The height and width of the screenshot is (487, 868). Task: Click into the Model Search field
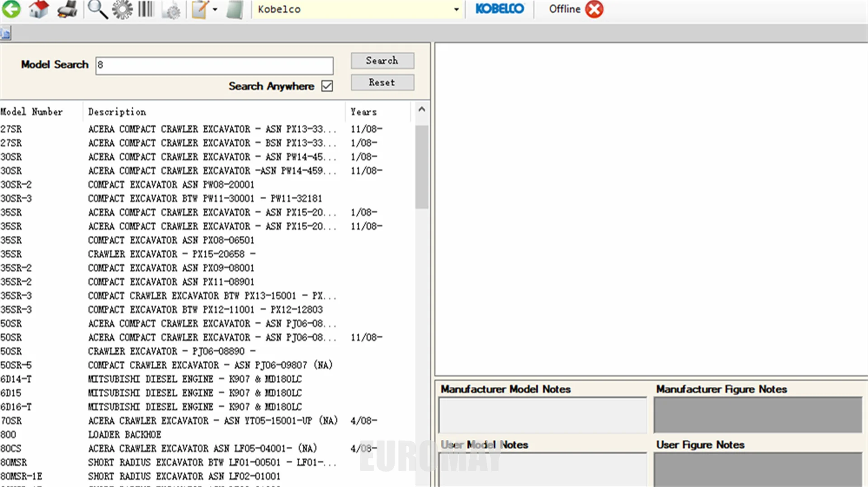coord(214,66)
